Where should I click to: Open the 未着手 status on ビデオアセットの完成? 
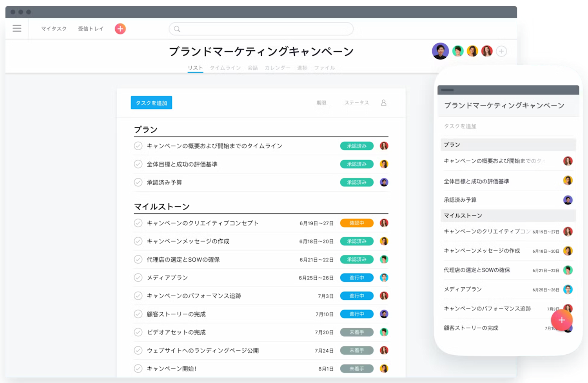(356, 332)
